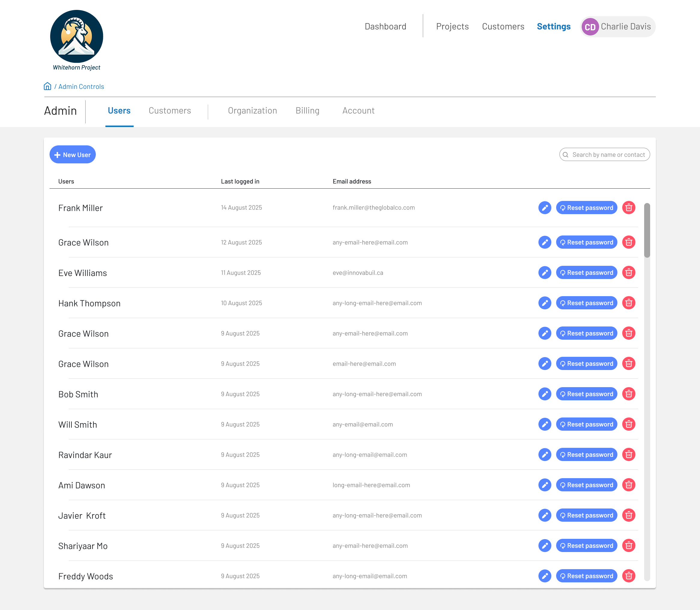The width and height of the screenshot is (700, 610).
Task: Delete Eve Williams using the trash icon
Action: [x=629, y=273]
